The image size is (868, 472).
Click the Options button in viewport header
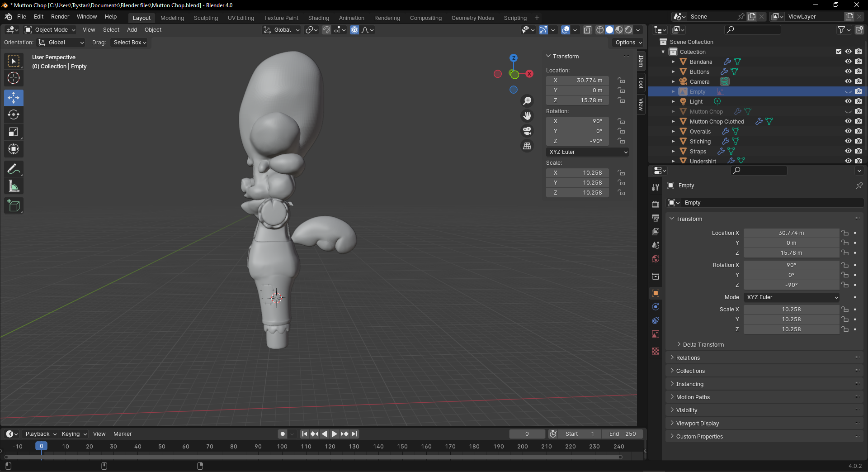628,43
